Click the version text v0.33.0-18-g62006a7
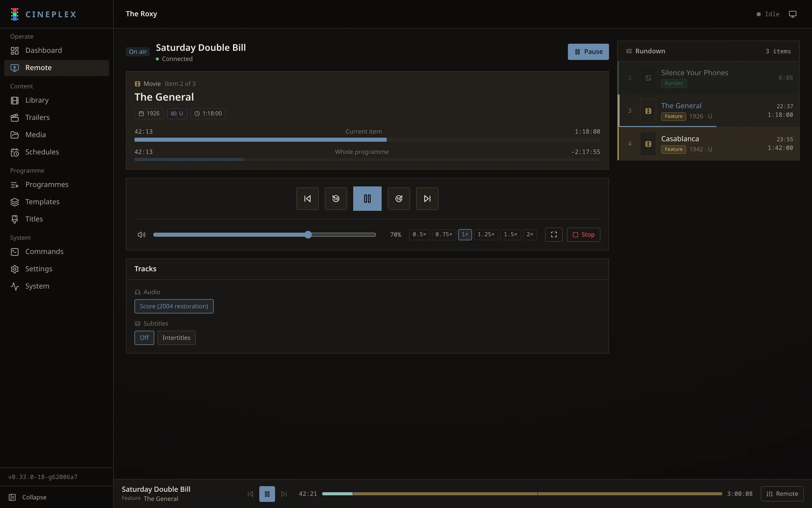The height and width of the screenshot is (508, 812). point(43,477)
